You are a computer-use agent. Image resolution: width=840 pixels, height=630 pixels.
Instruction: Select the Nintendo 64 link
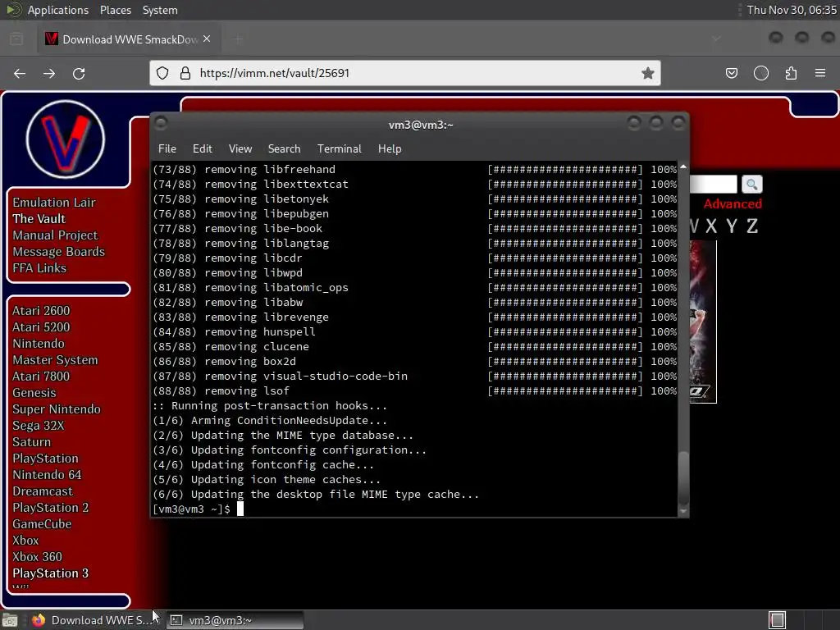47,475
